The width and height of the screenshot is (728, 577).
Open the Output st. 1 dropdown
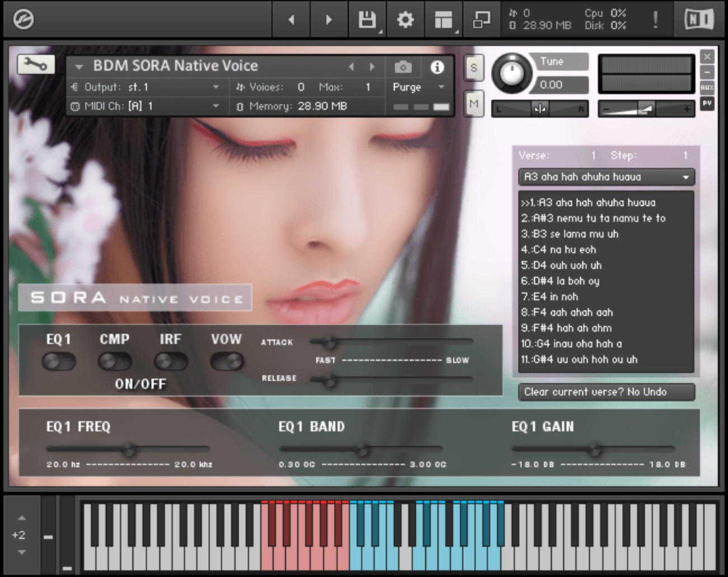[x=147, y=87]
